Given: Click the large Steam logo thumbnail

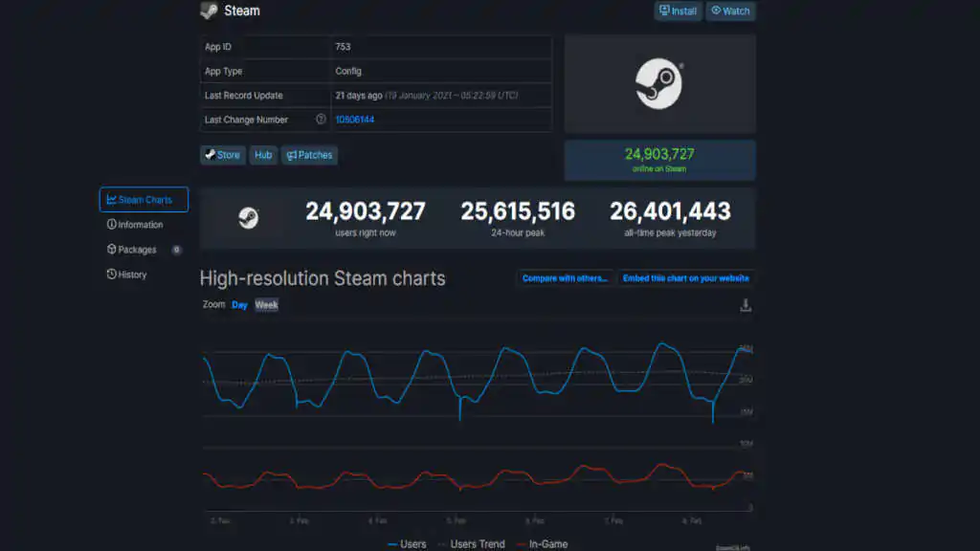Looking at the screenshot, I should [x=659, y=84].
